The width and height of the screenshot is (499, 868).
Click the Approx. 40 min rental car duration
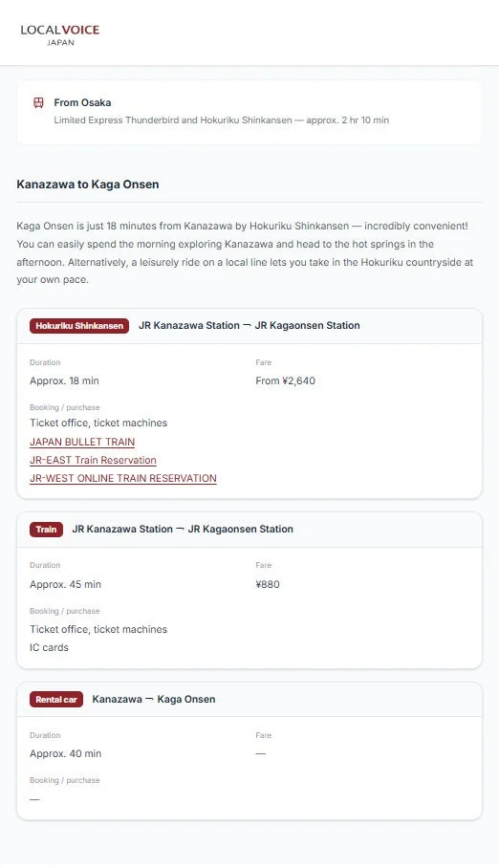click(65, 753)
